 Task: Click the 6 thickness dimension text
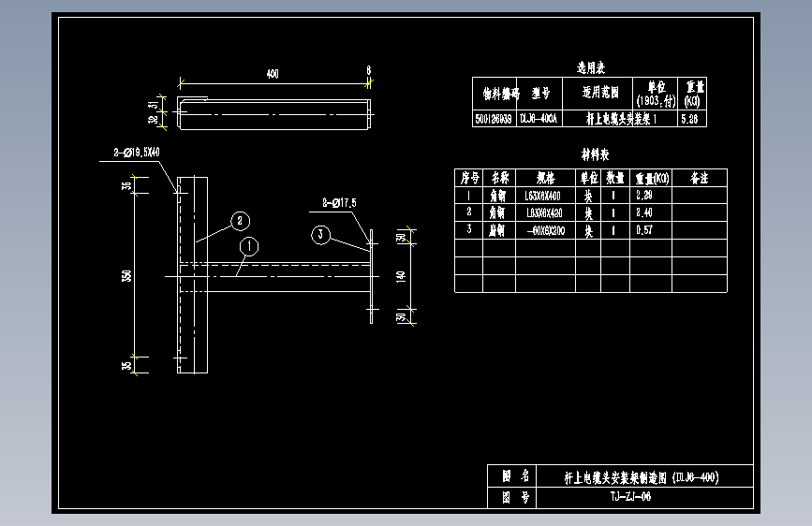point(369,70)
